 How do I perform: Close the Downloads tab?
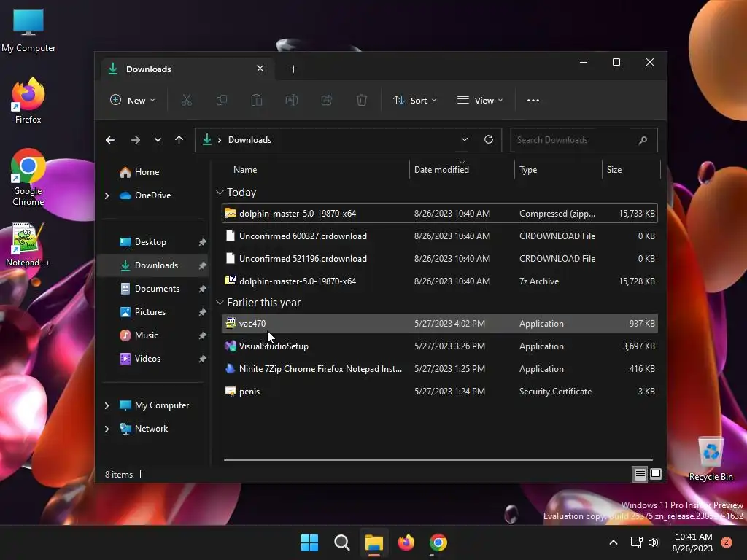coord(260,69)
